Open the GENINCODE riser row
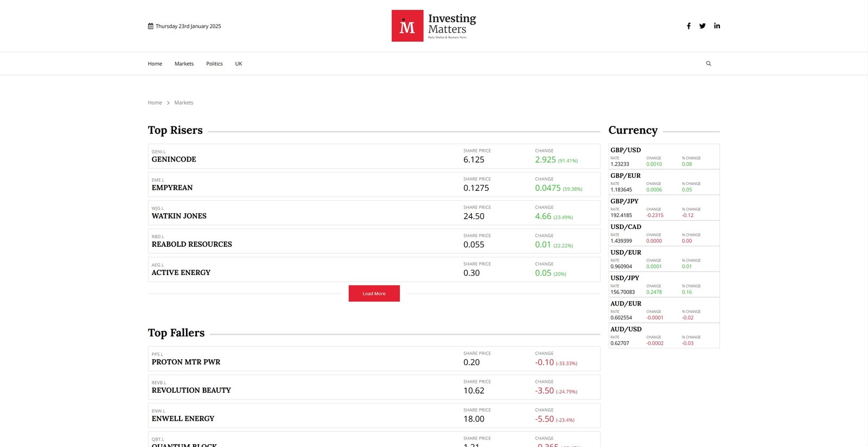Viewport: 868px width, 447px height. [x=374, y=156]
